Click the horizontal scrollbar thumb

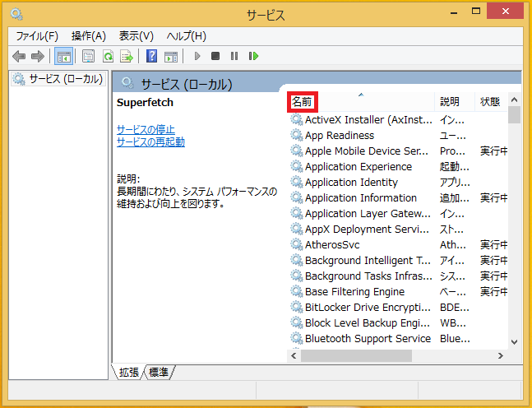point(356,355)
